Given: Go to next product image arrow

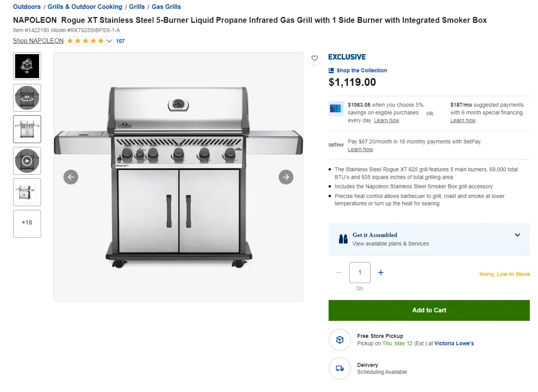Looking at the screenshot, I should pyautogui.click(x=286, y=177).
